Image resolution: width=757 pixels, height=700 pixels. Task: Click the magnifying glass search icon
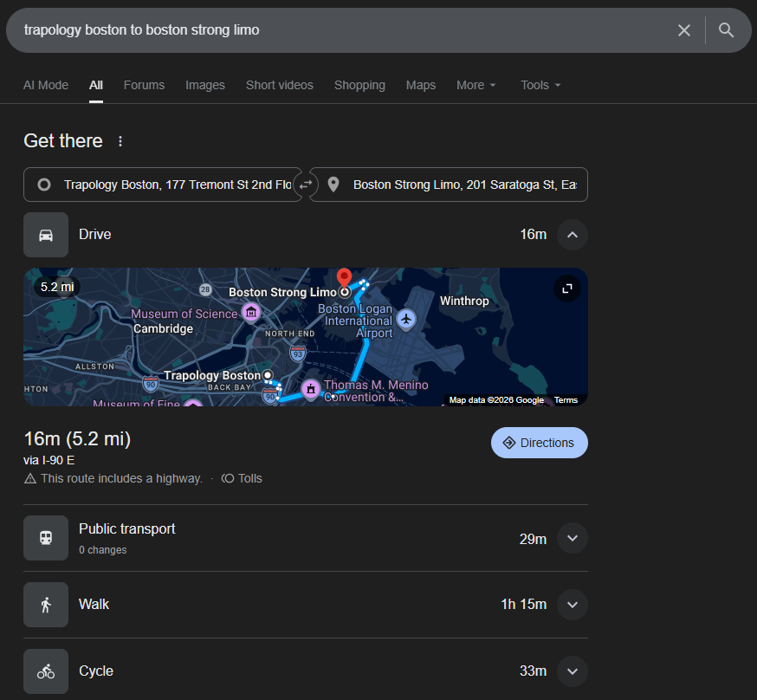(727, 30)
